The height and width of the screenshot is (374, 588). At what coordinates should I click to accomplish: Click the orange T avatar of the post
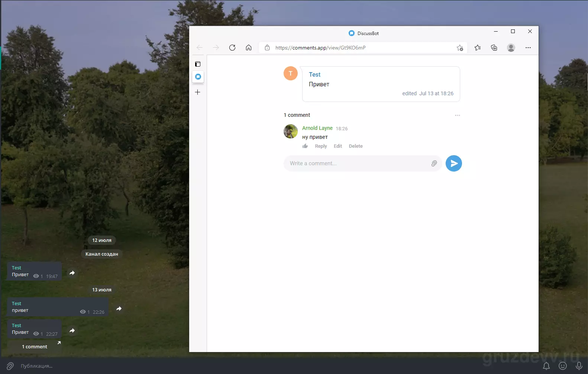point(291,73)
